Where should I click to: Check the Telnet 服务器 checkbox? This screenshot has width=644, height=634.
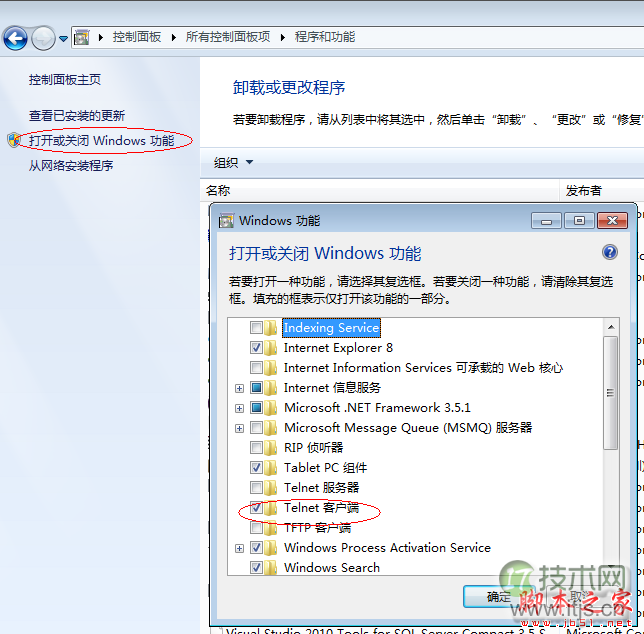pyautogui.click(x=256, y=487)
